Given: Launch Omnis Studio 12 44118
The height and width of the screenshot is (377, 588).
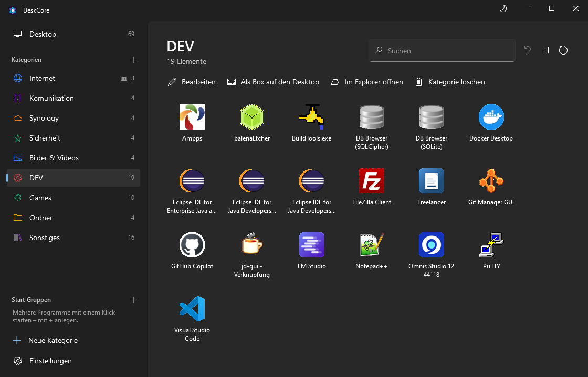Looking at the screenshot, I should 431,245.
